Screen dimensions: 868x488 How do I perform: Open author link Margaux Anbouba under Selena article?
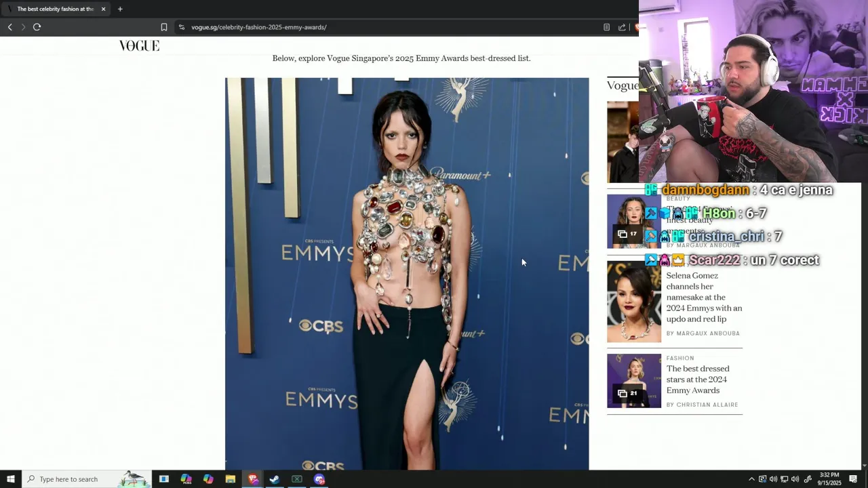tap(708, 333)
